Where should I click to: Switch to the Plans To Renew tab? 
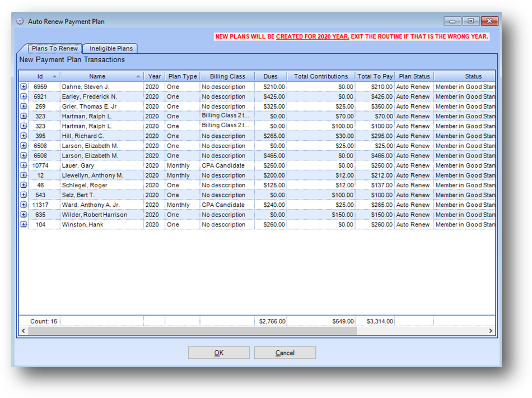pos(55,49)
